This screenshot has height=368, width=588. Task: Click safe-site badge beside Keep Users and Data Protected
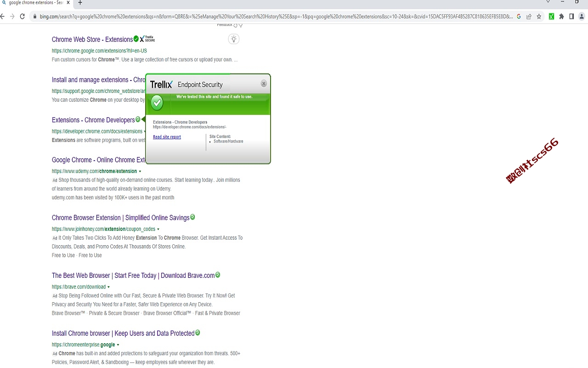198,333
